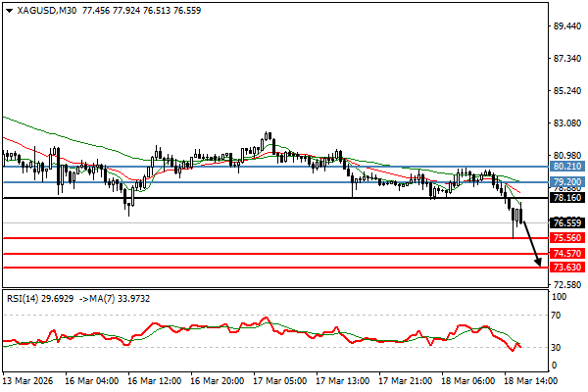Select the red 75.560 support level label
The image size is (588, 392).
(566, 237)
